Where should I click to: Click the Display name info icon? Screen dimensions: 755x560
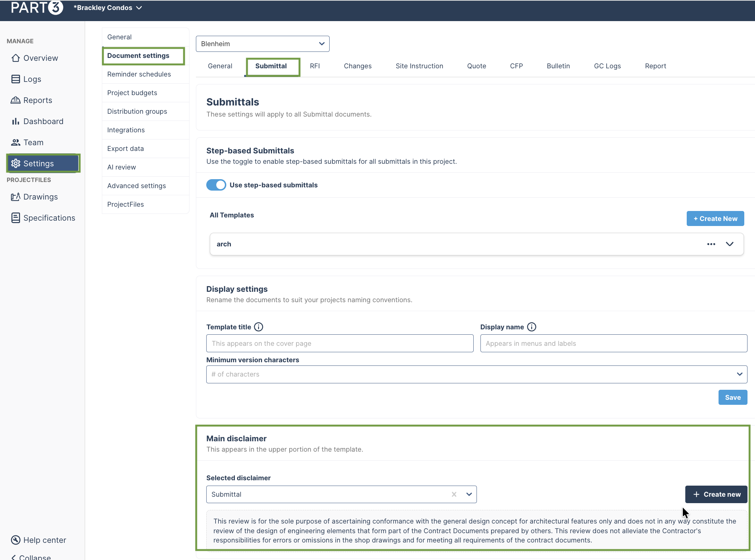point(532,327)
